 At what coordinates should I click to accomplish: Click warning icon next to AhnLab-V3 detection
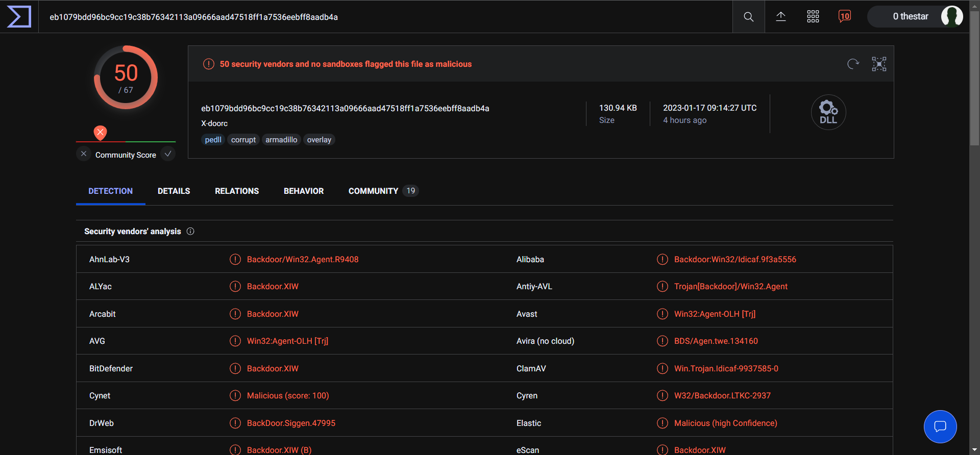(x=235, y=259)
